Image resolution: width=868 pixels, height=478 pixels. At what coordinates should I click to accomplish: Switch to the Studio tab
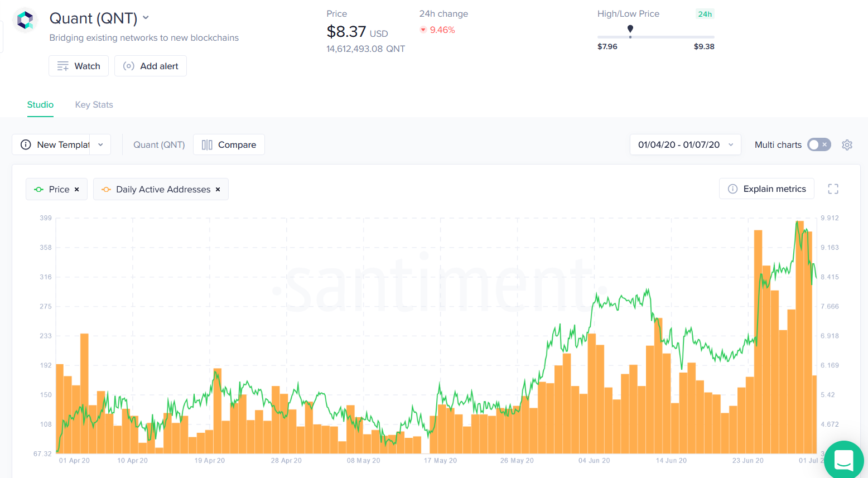(40, 105)
